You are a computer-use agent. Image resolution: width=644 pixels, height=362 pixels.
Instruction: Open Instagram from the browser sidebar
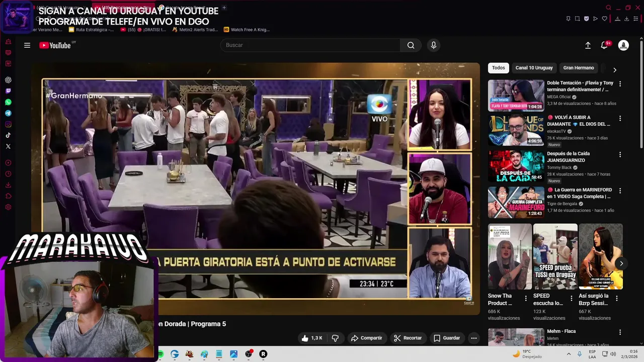click(8, 124)
